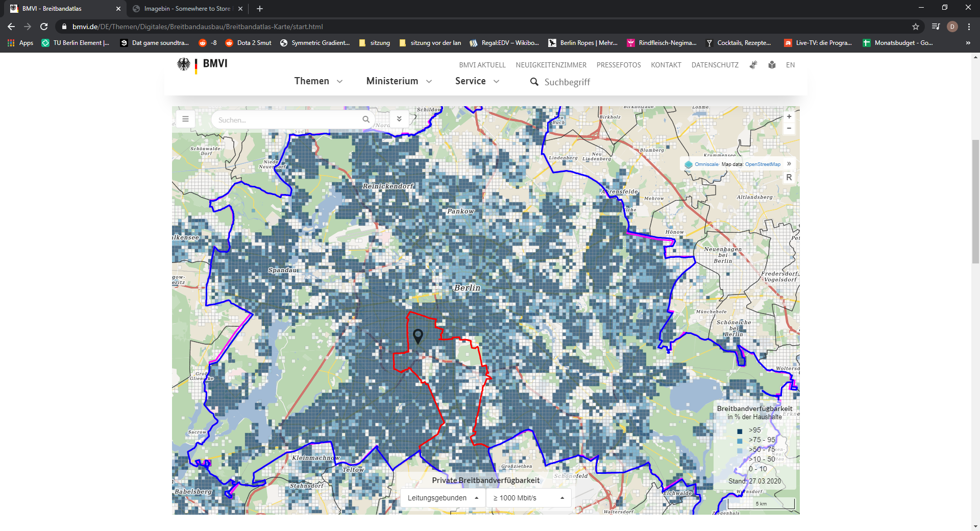
Task: Reload the current page
Action: (x=44, y=27)
